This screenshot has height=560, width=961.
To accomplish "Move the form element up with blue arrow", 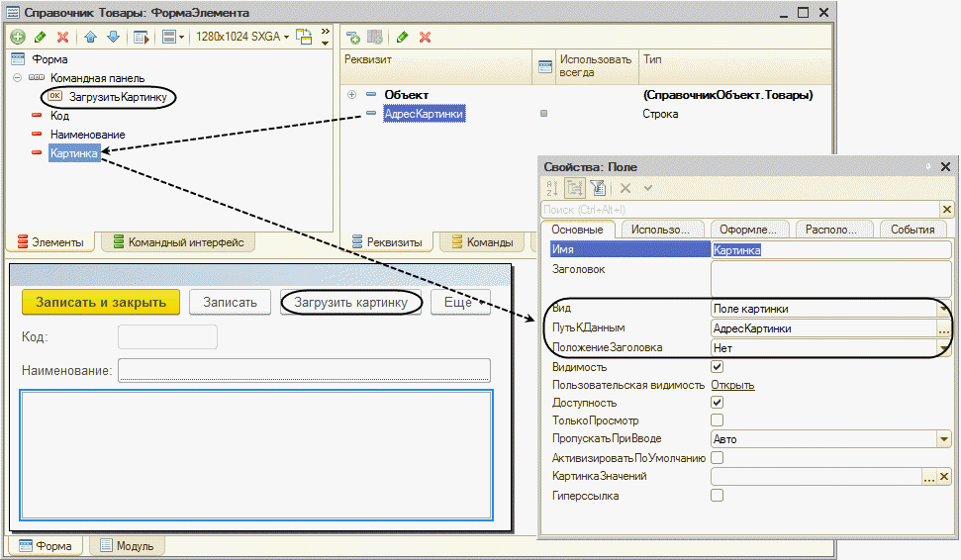I will click(x=91, y=37).
